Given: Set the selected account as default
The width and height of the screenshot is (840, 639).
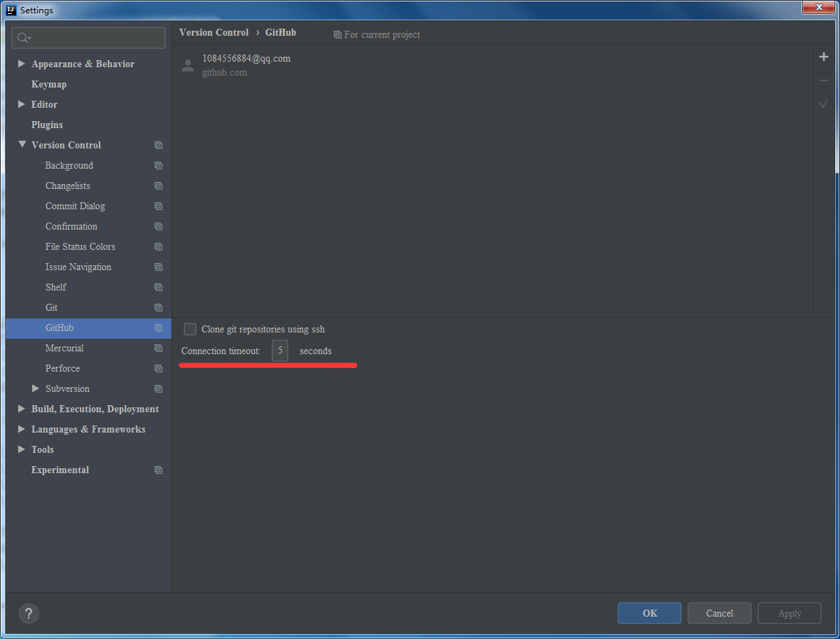Looking at the screenshot, I should click(824, 104).
